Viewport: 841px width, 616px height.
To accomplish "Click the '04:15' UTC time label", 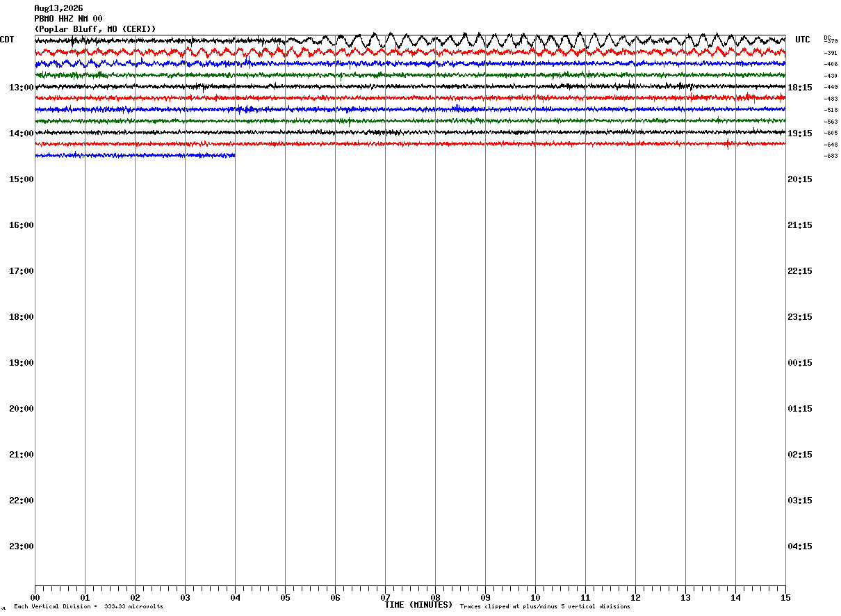I will 800,546.
